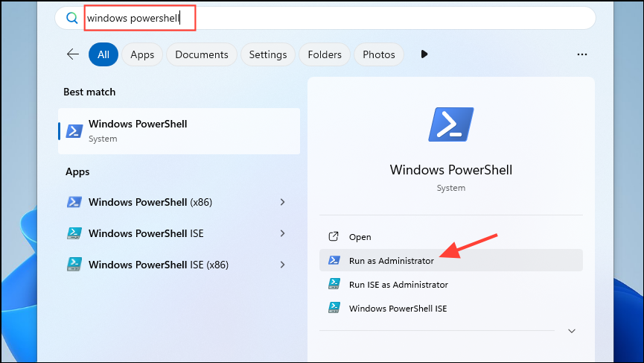
Task: Choose Run as Administrator
Action: (451, 260)
